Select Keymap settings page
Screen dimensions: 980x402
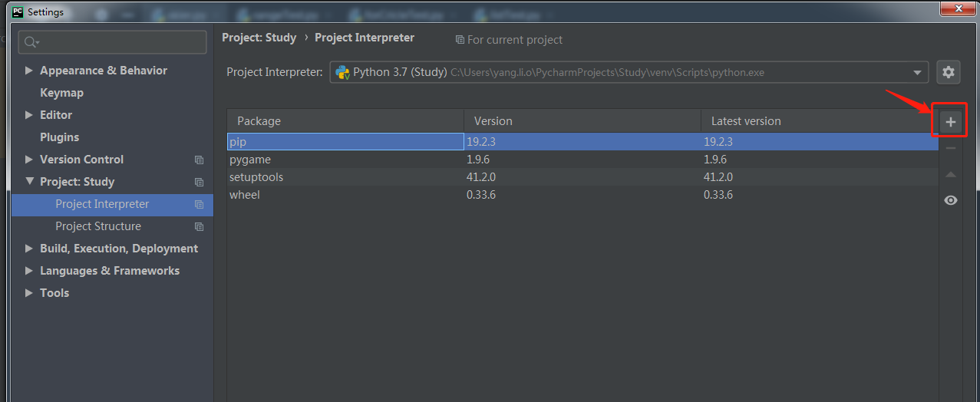click(61, 92)
